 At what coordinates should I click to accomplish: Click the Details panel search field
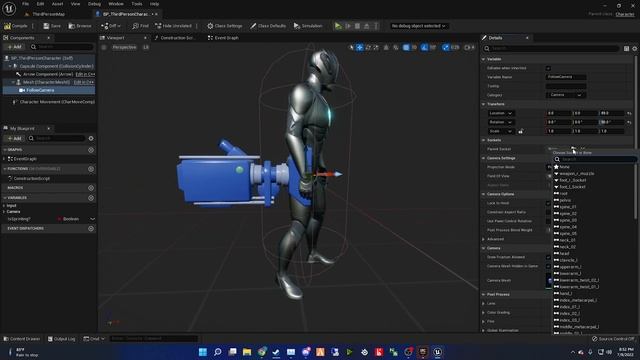tap(551, 48)
